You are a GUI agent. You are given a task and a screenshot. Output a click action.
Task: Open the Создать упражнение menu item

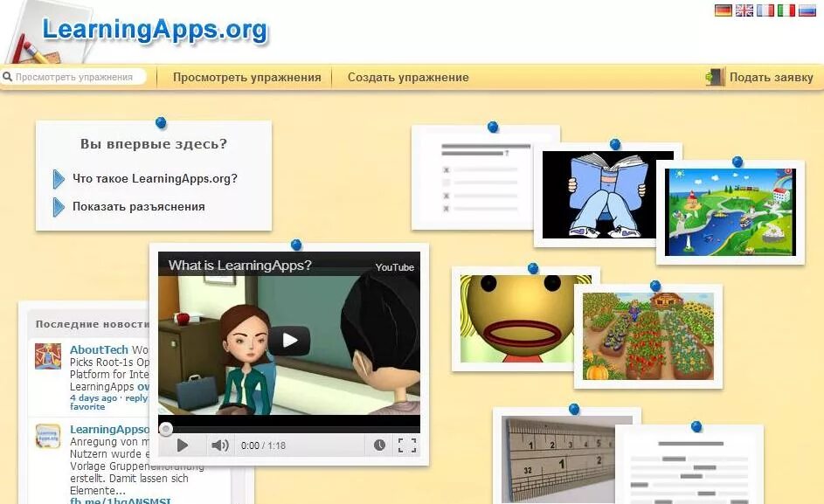point(408,77)
